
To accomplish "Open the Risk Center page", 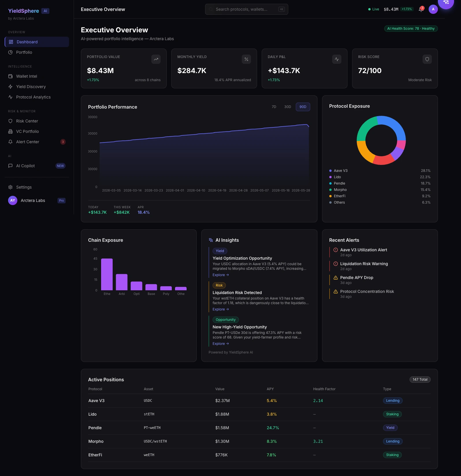I will coord(37,121).
